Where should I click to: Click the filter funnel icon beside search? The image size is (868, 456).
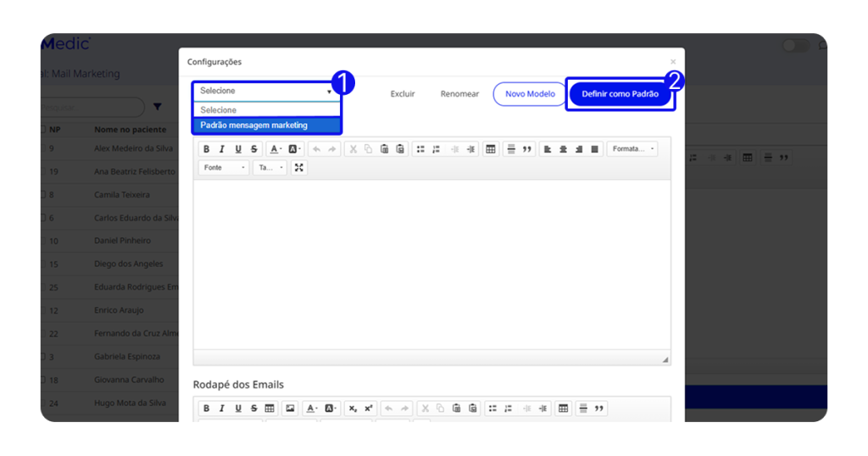pyautogui.click(x=158, y=108)
